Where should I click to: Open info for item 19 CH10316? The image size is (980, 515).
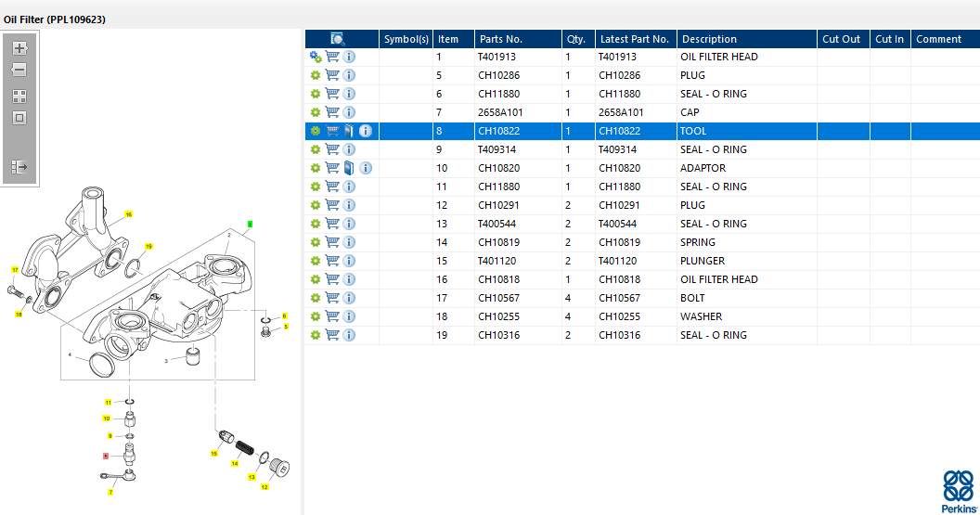pos(349,335)
